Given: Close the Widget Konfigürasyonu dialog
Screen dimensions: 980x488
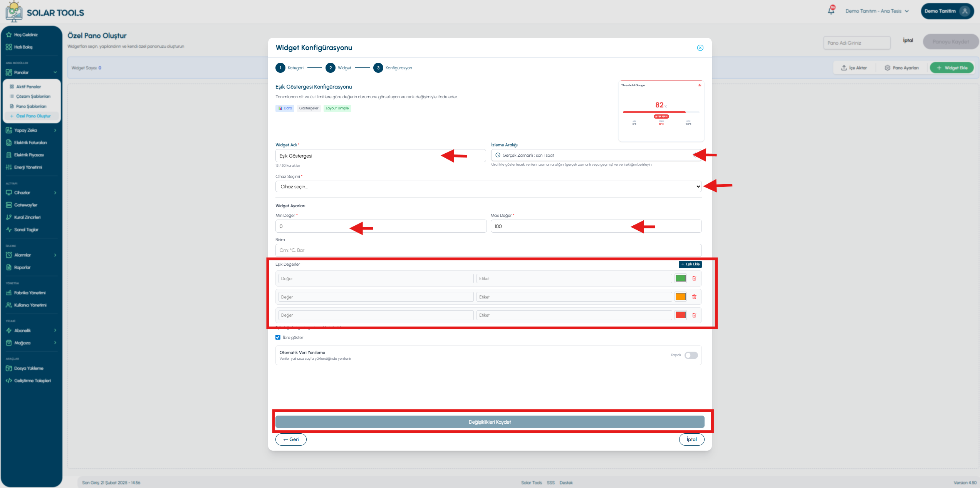Looking at the screenshot, I should (700, 48).
